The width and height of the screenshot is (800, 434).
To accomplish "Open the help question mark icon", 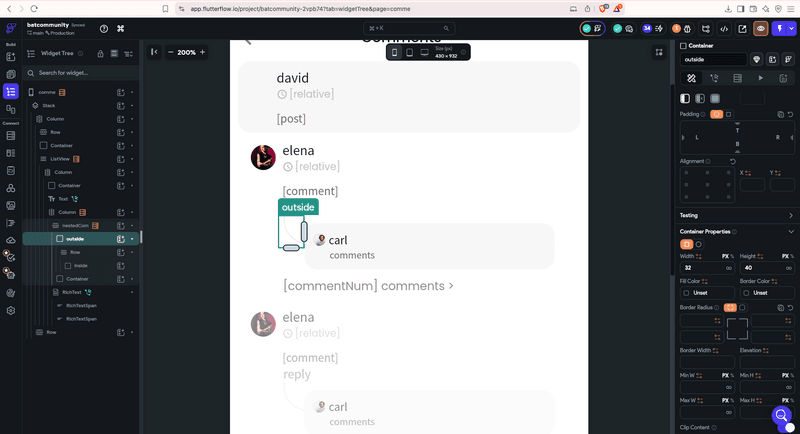I will pos(104,29).
